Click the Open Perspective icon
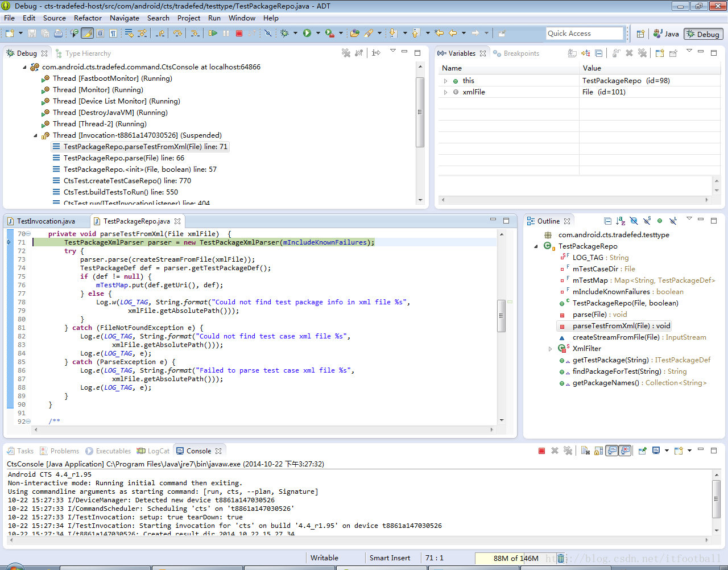 click(640, 34)
